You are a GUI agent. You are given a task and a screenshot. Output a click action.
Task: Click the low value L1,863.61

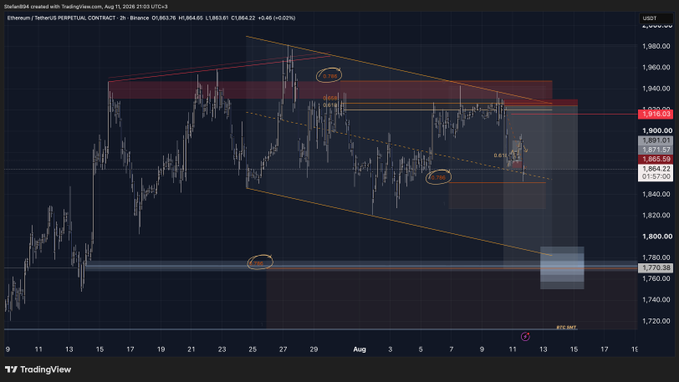(x=217, y=18)
